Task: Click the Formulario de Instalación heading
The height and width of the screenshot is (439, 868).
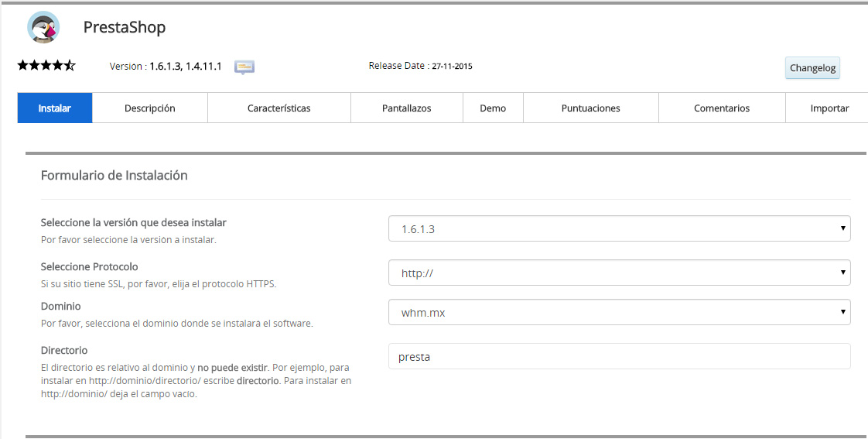Action: pyautogui.click(x=114, y=176)
